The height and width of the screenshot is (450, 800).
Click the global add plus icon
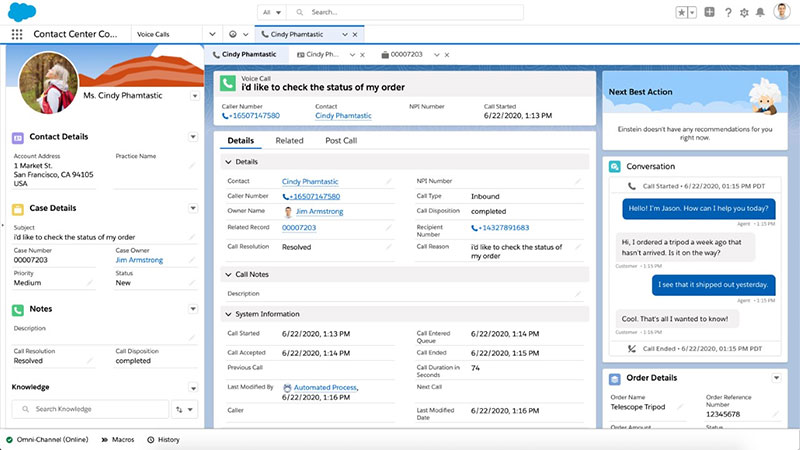(x=709, y=12)
